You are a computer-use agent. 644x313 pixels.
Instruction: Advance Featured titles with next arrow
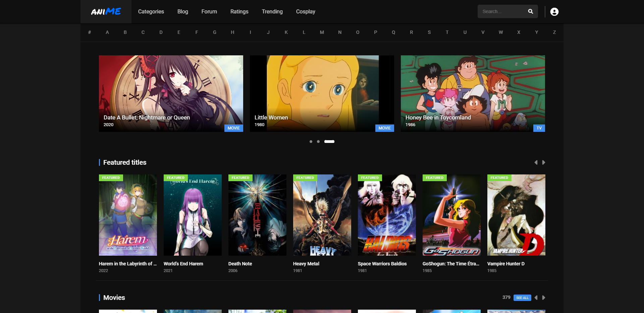coord(544,162)
